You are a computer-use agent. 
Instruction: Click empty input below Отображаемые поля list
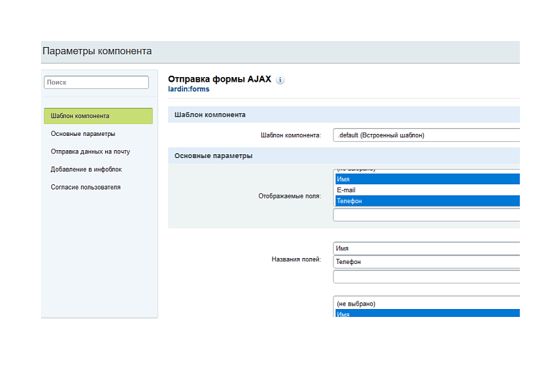click(426, 215)
